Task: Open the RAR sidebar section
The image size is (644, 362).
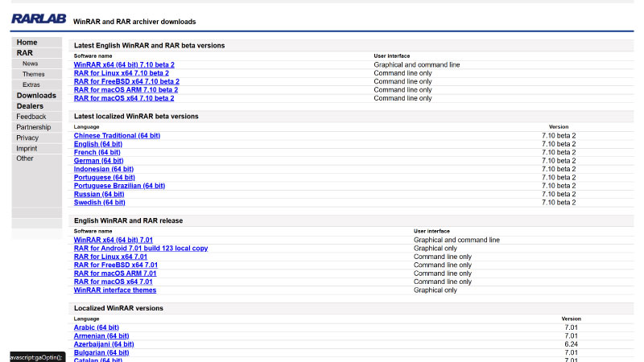Action: (25, 53)
